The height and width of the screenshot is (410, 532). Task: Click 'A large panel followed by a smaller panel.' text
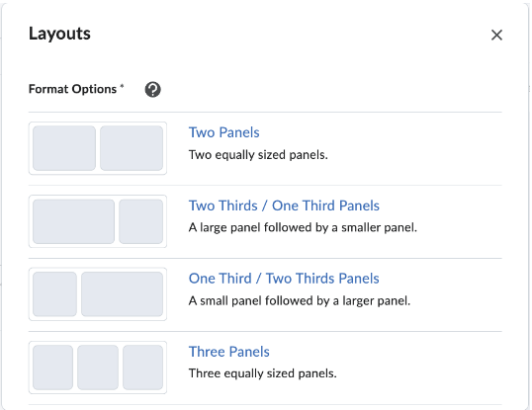point(303,227)
